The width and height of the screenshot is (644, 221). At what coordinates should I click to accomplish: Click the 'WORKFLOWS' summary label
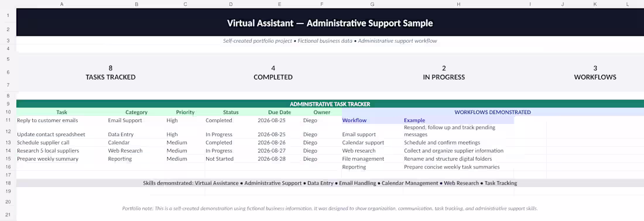[595, 77]
